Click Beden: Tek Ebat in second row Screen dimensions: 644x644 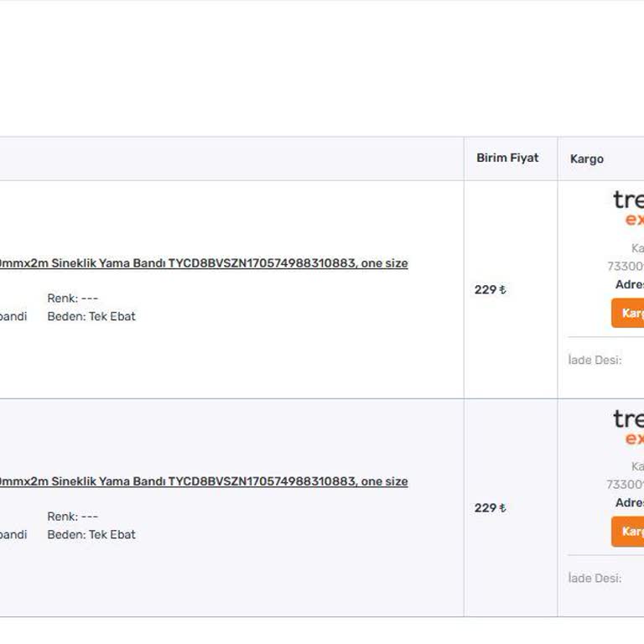tap(91, 534)
